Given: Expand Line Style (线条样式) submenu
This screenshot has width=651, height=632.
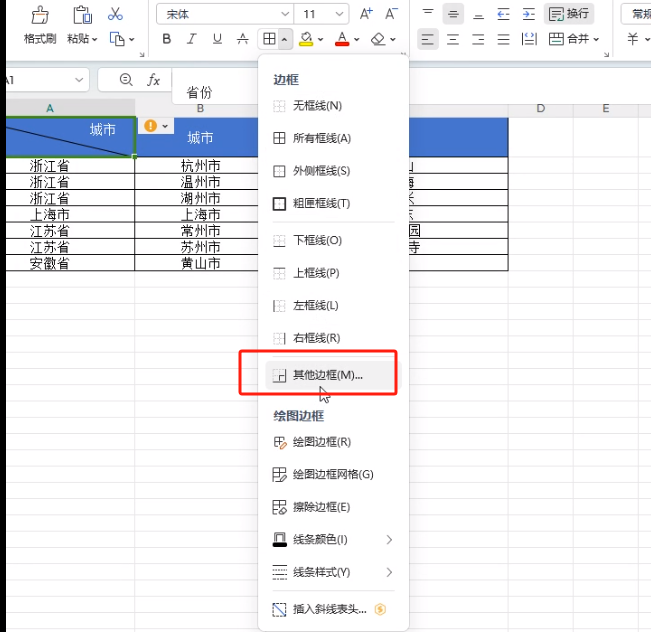Looking at the screenshot, I should click(333, 572).
